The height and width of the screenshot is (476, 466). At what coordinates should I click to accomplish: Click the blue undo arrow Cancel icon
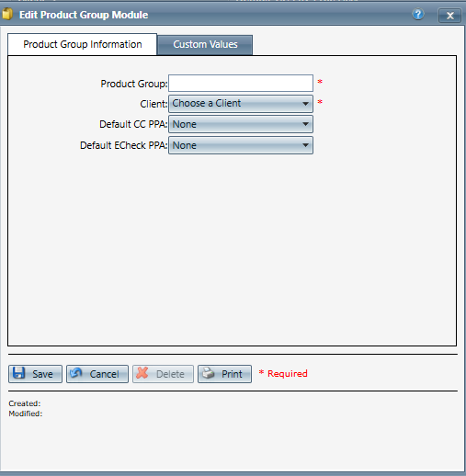click(x=76, y=373)
